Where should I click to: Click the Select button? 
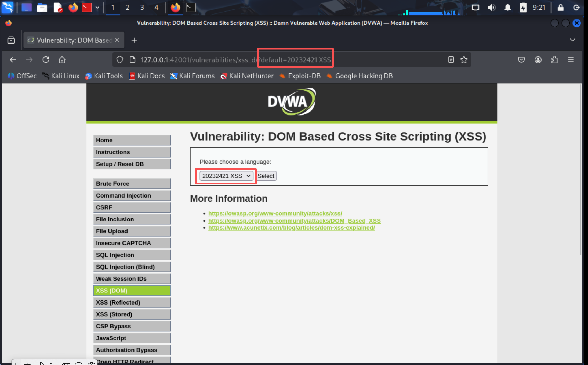(x=266, y=176)
